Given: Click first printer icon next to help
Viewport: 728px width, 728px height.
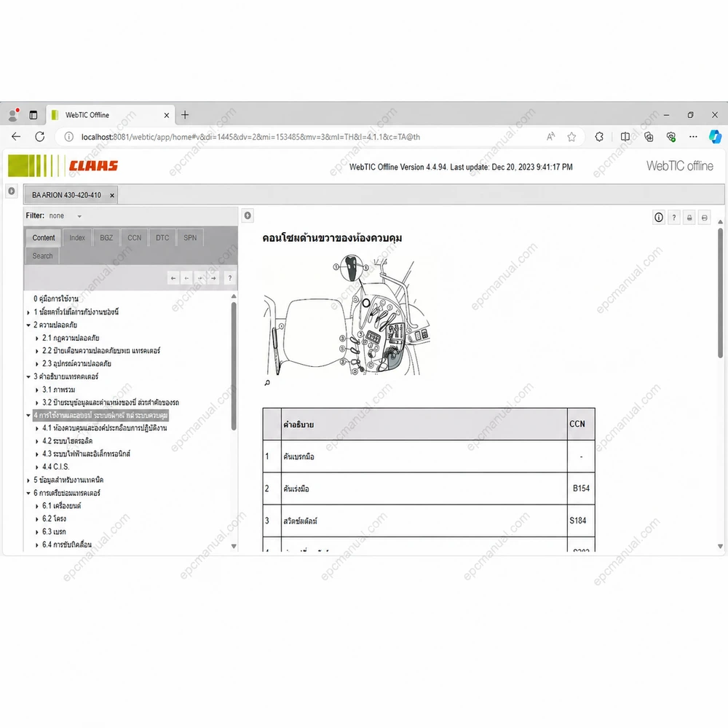Looking at the screenshot, I should pos(689,217).
